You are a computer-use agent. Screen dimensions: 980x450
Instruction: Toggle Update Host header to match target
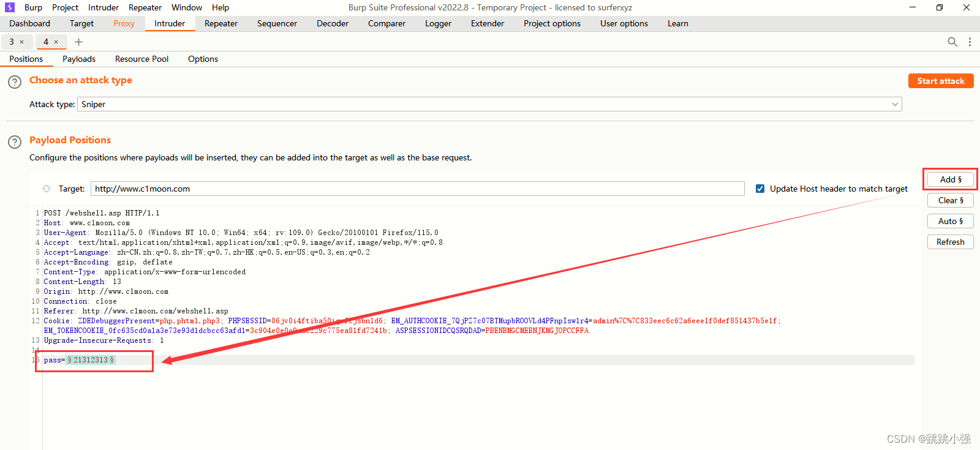(760, 189)
